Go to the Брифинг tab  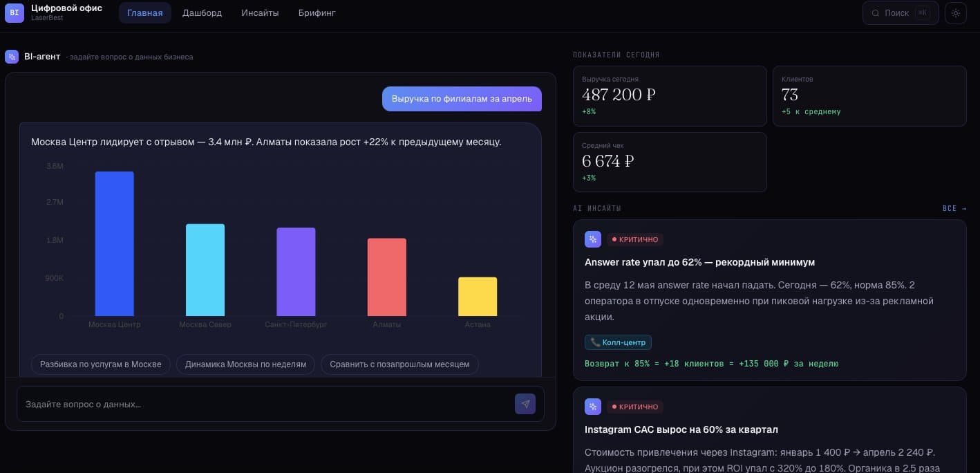tap(317, 13)
